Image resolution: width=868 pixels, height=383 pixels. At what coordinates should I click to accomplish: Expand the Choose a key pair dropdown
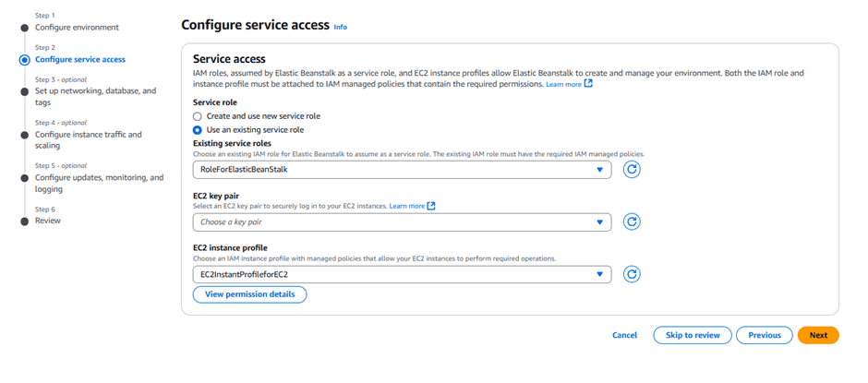402,221
